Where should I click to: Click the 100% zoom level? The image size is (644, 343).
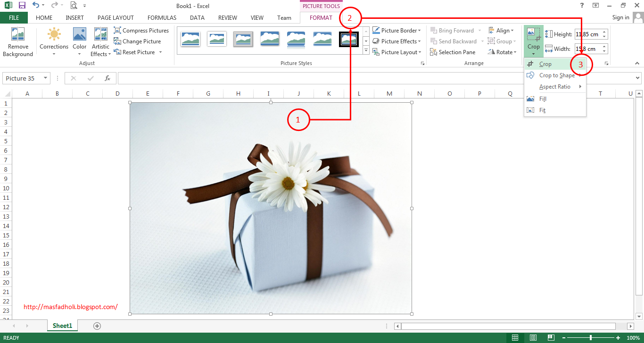pyautogui.click(x=633, y=338)
